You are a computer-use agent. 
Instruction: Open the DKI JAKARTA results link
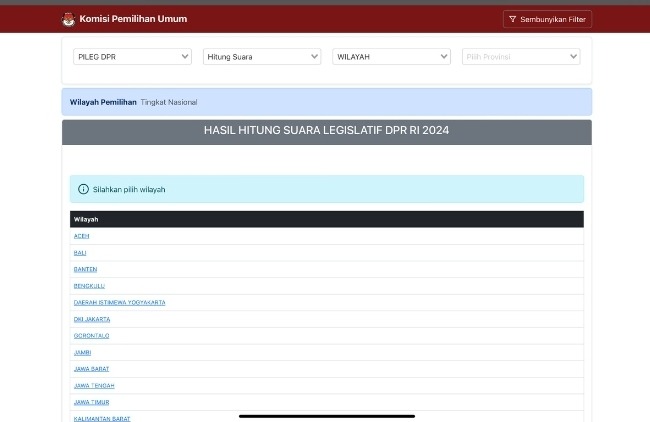point(92,319)
